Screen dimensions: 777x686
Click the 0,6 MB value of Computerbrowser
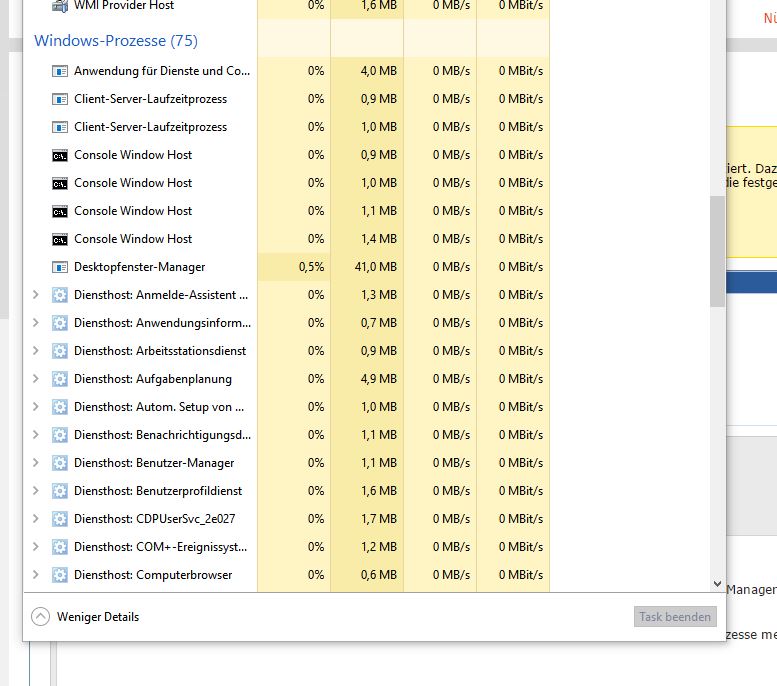click(379, 575)
